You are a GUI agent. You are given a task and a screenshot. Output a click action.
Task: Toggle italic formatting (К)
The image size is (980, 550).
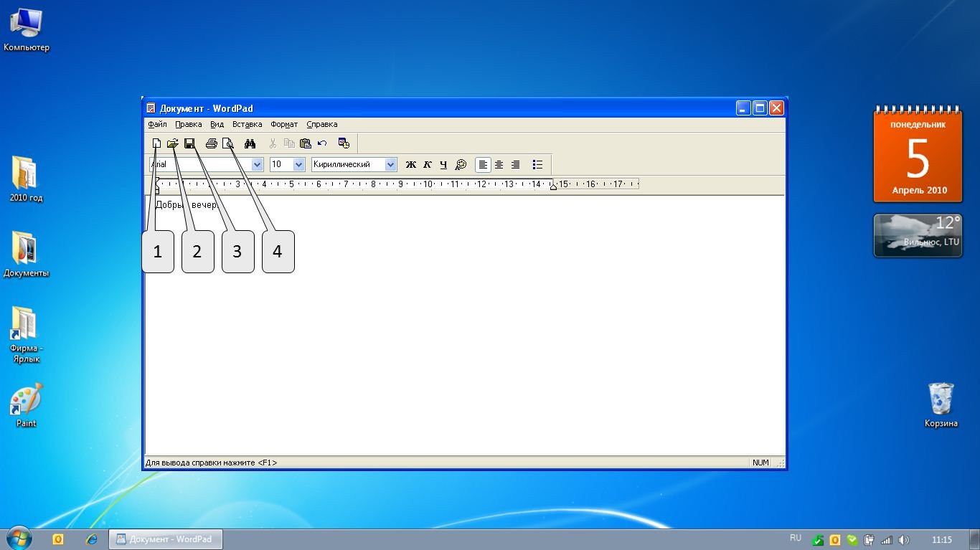pyautogui.click(x=427, y=165)
